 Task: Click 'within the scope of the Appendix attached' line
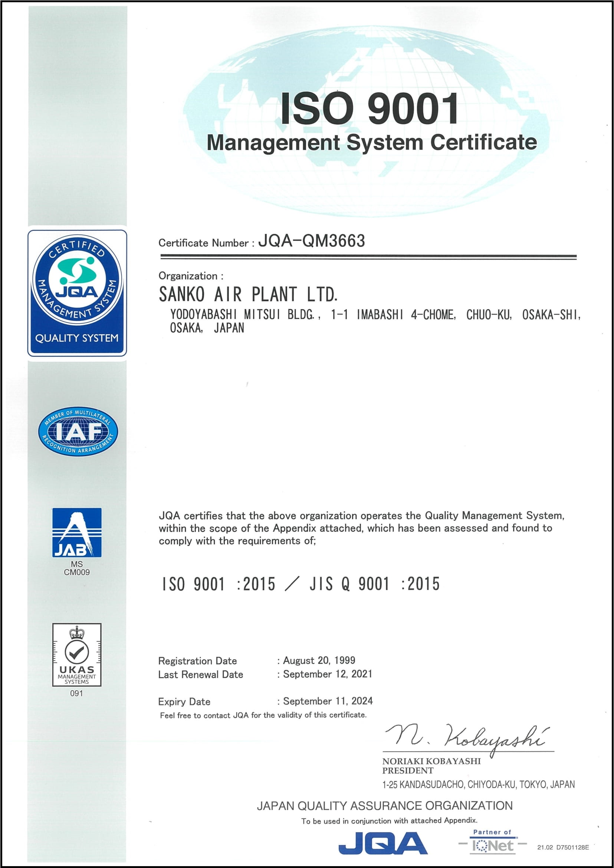(x=355, y=528)
